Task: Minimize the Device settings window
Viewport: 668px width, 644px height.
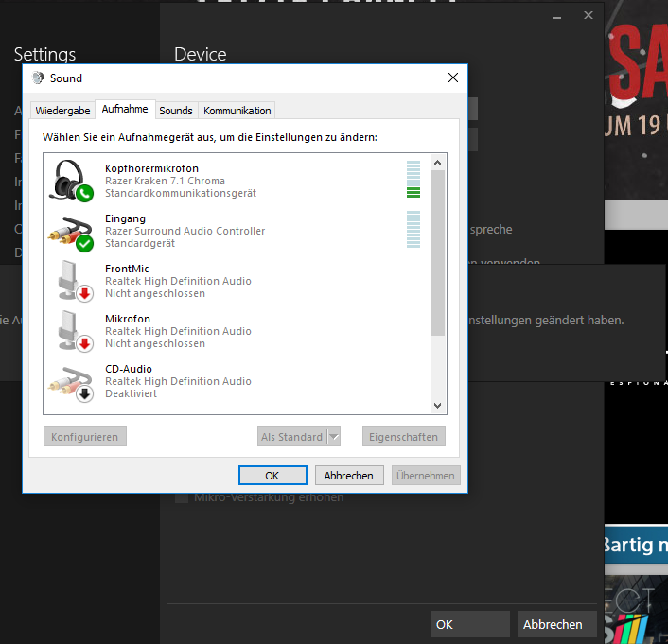Action: coord(556,17)
